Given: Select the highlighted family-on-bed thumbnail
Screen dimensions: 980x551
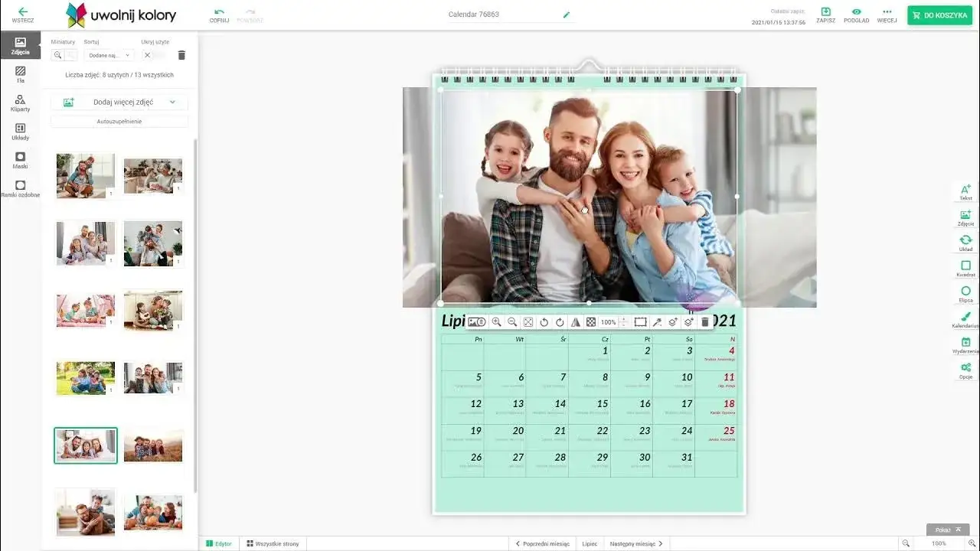Looking at the screenshot, I should [86, 445].
